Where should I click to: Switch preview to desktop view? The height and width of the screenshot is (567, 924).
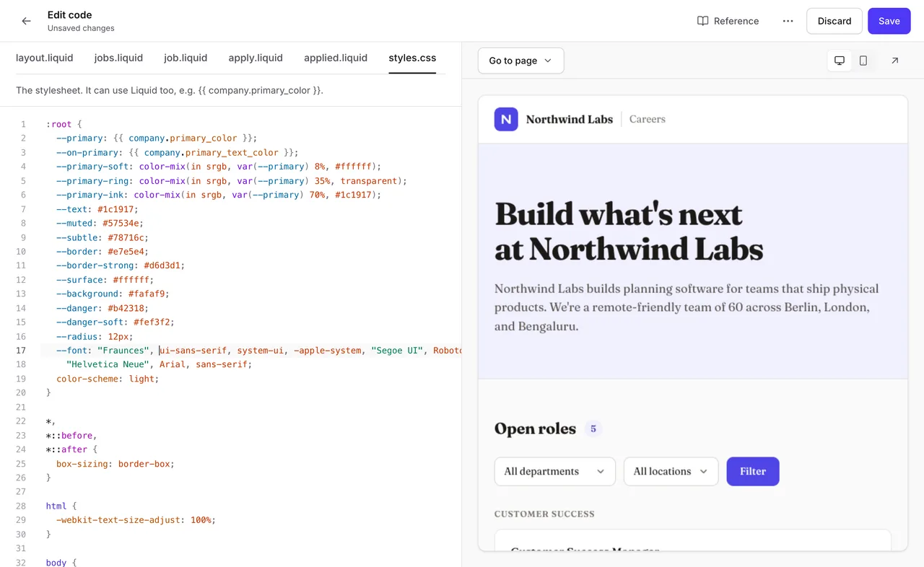[x=840, y=61]
